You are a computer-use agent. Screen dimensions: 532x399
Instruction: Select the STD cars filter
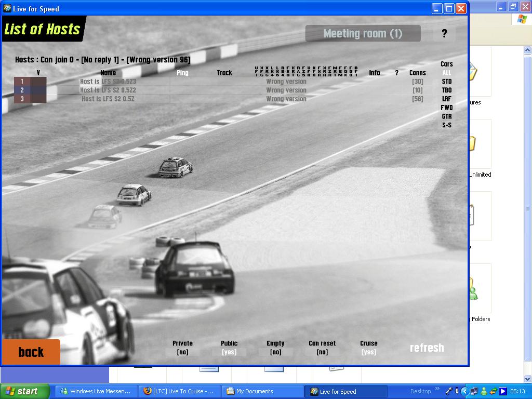[446, 82]
